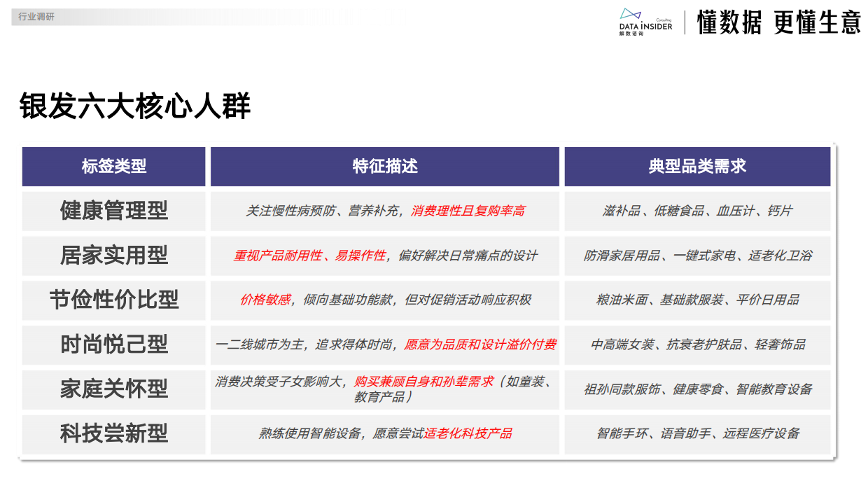Select the 家庭关怀型 label cell
Viewport: 868px width, 488px height.
pyautogui.click(x=113, y=389)
